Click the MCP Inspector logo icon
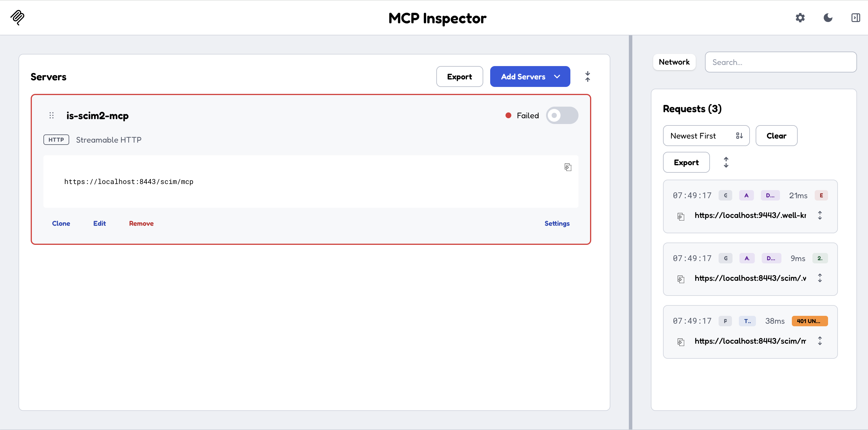The height and width of the screenshot is (430, 868). [x=17, y=18]
